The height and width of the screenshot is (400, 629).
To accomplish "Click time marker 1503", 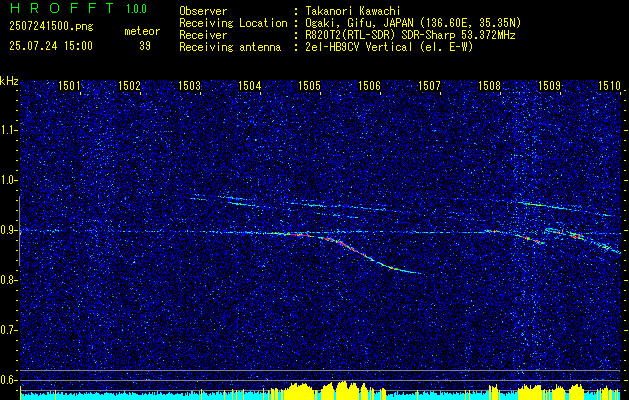I will [x=189, y=85].
